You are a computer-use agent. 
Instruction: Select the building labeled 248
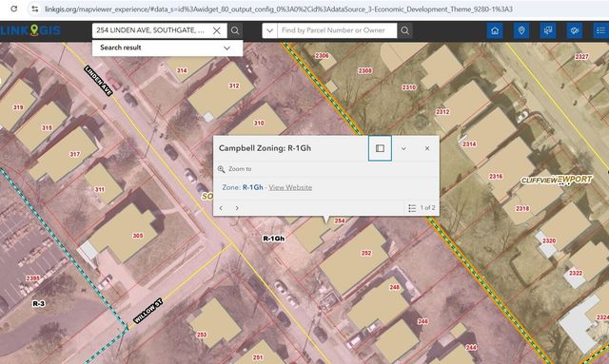pyautogui.click(x=378, y=301)
